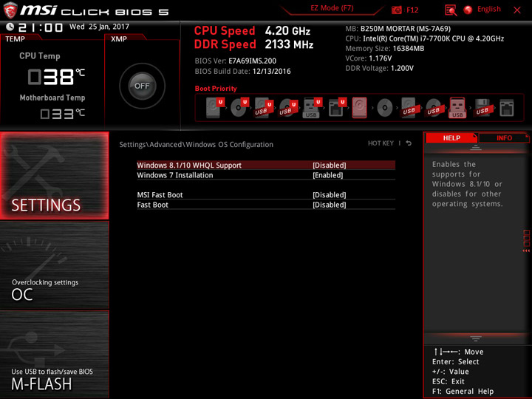Select the highlighted legacy hard disk boot icon
This screenshot has height=399, width=532.
[360, 108]
